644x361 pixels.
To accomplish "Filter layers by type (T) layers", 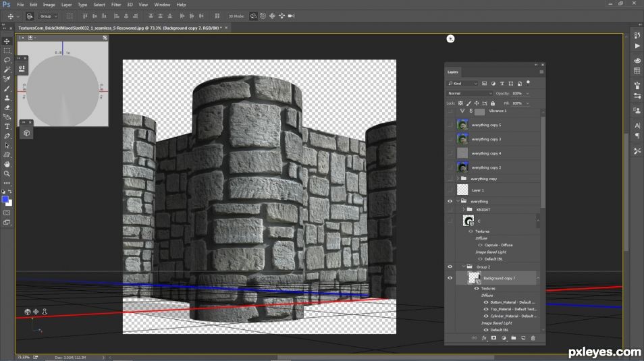I will point(502,84).
